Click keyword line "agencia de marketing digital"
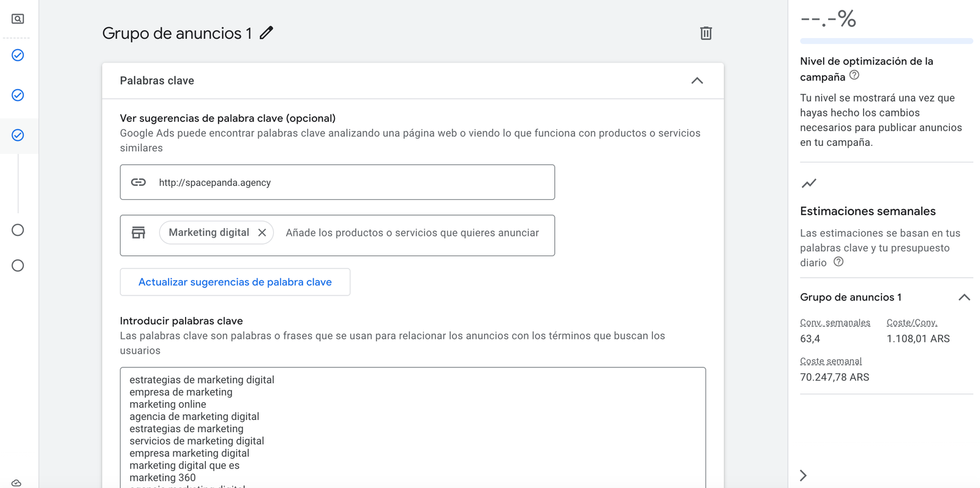Viewport: 980px width, 488px height. click(194, 417)
